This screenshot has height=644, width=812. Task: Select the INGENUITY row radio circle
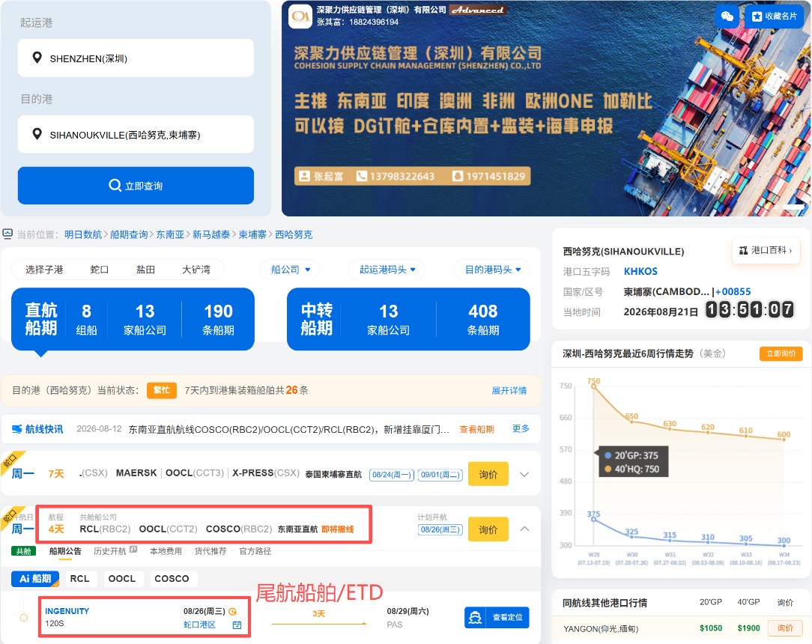point(24,618)
